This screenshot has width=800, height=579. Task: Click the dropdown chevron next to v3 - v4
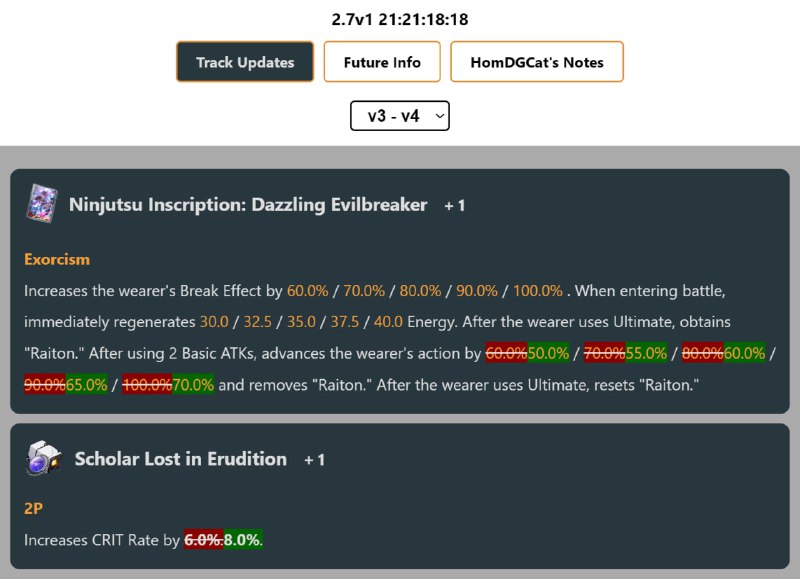click(439, 116)
